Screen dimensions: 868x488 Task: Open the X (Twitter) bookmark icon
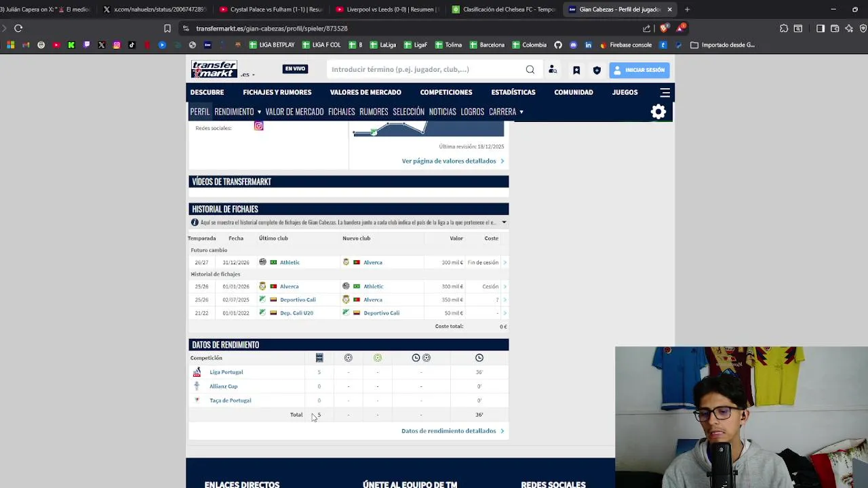[x=102, y=45]
